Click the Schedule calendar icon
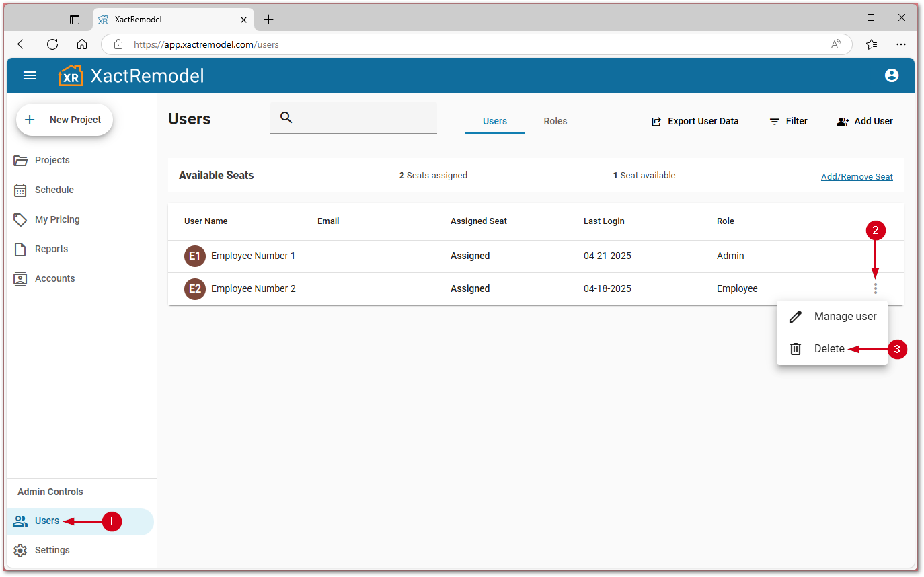This screenshot has height=577, width=924. (21, 190)
